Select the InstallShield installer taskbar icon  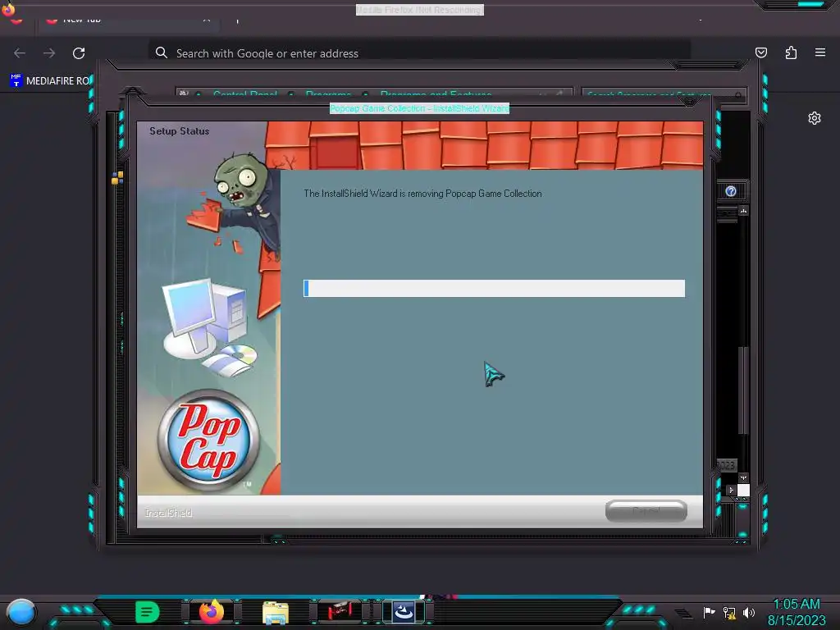tap(404, 611)
